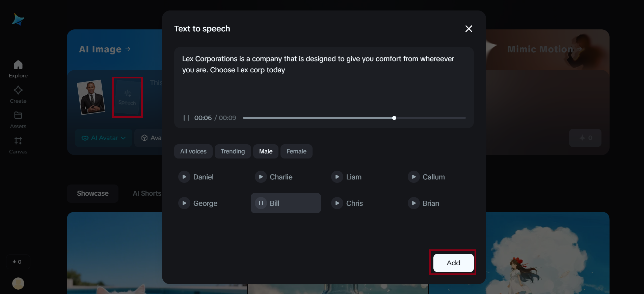Viewport: 644px width, 294px height.
Task: Switch to the Showcase tab
Action: tap(93, 193)
